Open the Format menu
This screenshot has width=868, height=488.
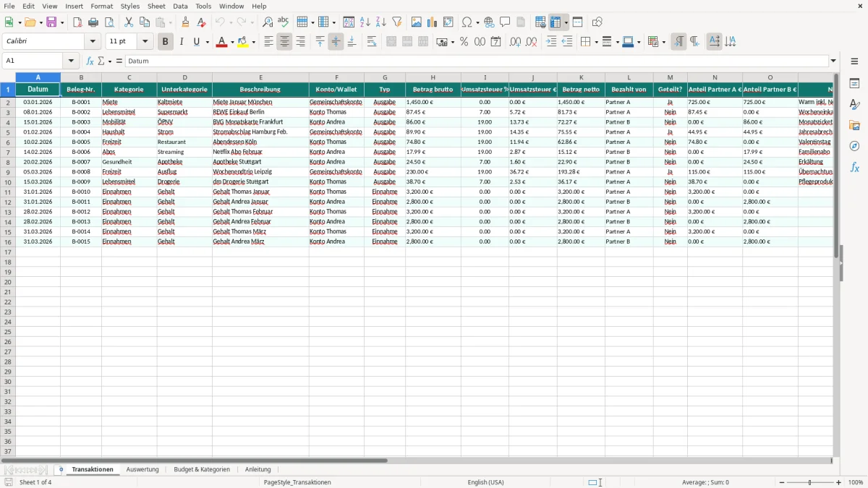click(101, 6)
